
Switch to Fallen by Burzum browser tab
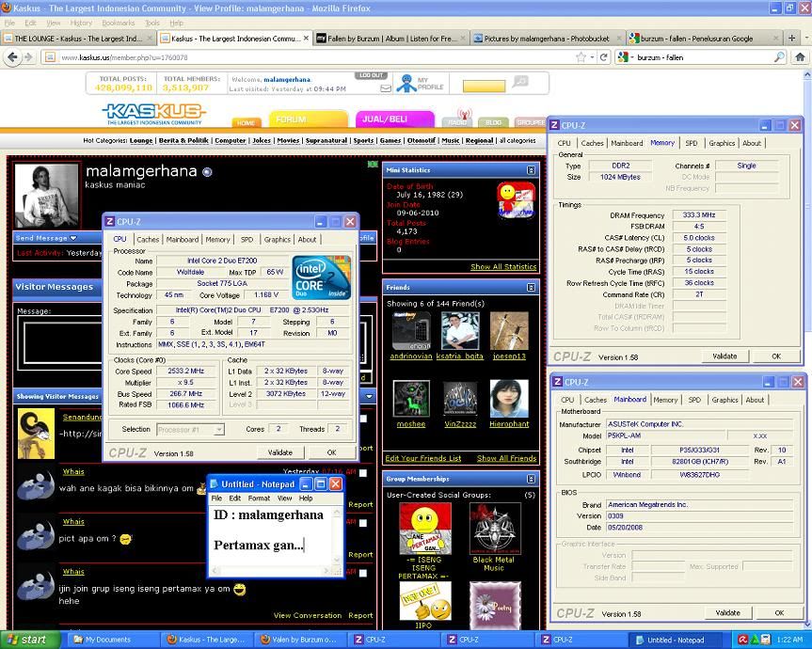(x=391, y=39)
